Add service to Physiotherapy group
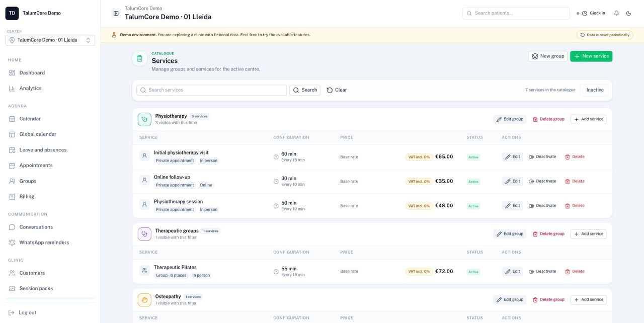 (x=589, y=119)
